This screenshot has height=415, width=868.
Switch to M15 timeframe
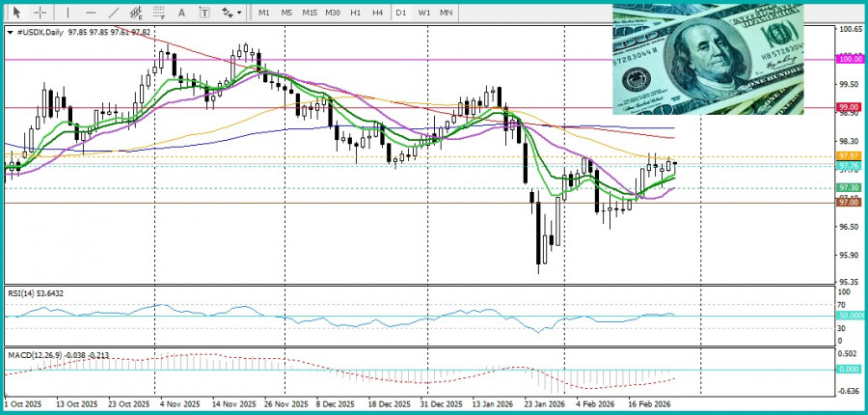[x=309, y=13]
